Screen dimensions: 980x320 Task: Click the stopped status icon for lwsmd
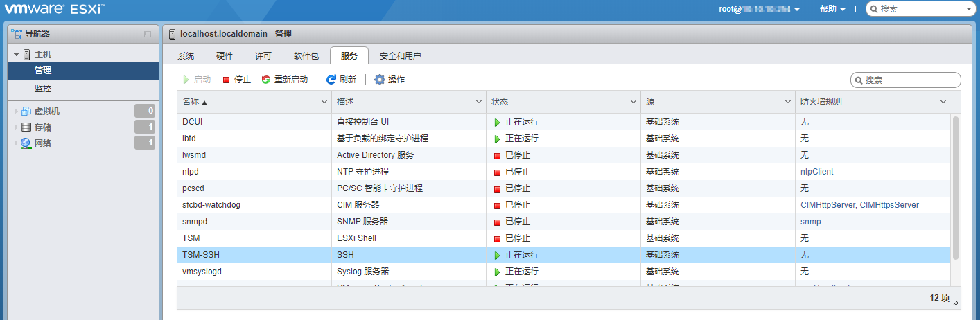coord(497,155)
